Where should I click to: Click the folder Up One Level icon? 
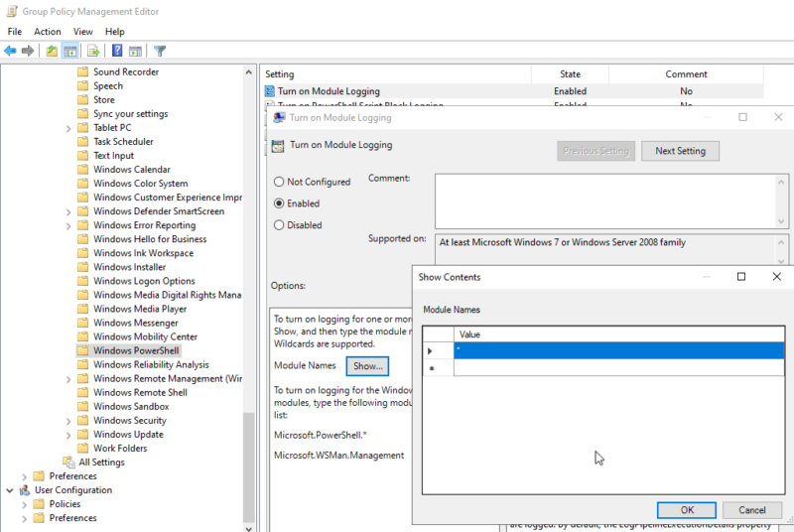tap(52, 51)
